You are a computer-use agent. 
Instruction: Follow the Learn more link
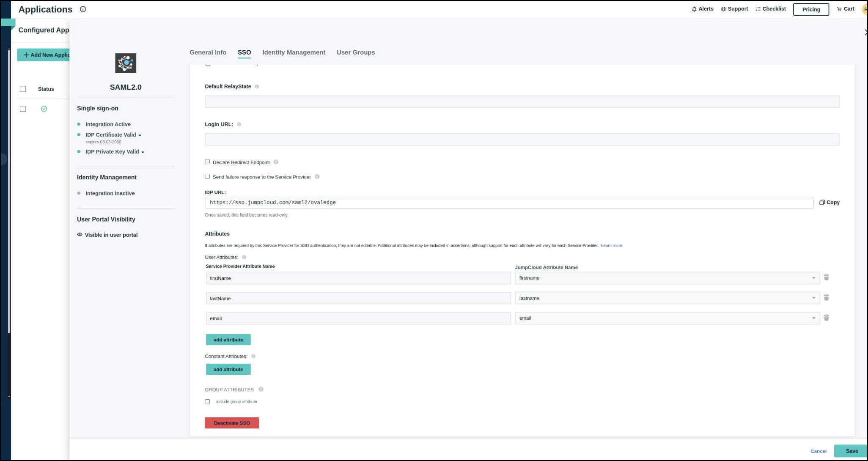pyautogui.click(x=612, y=246)
